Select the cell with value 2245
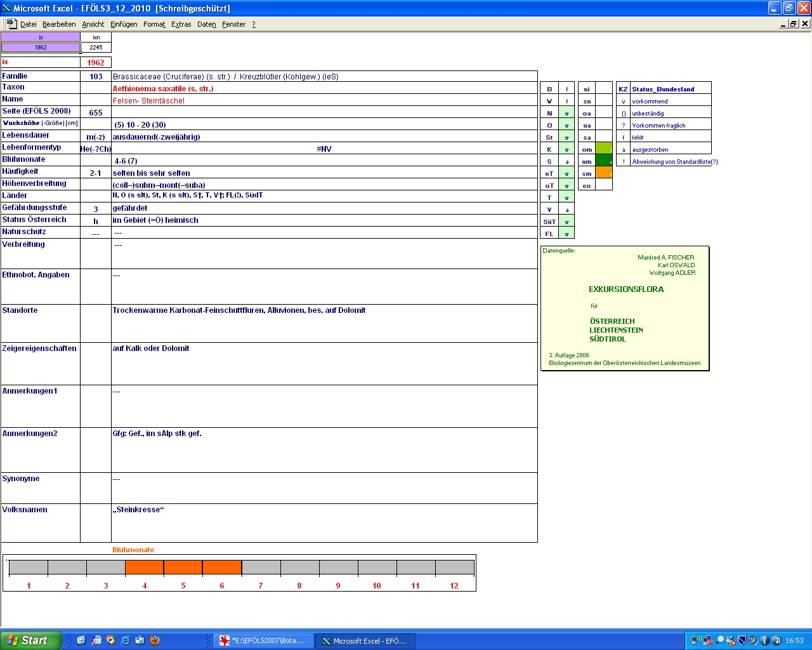 click(96, 47)
